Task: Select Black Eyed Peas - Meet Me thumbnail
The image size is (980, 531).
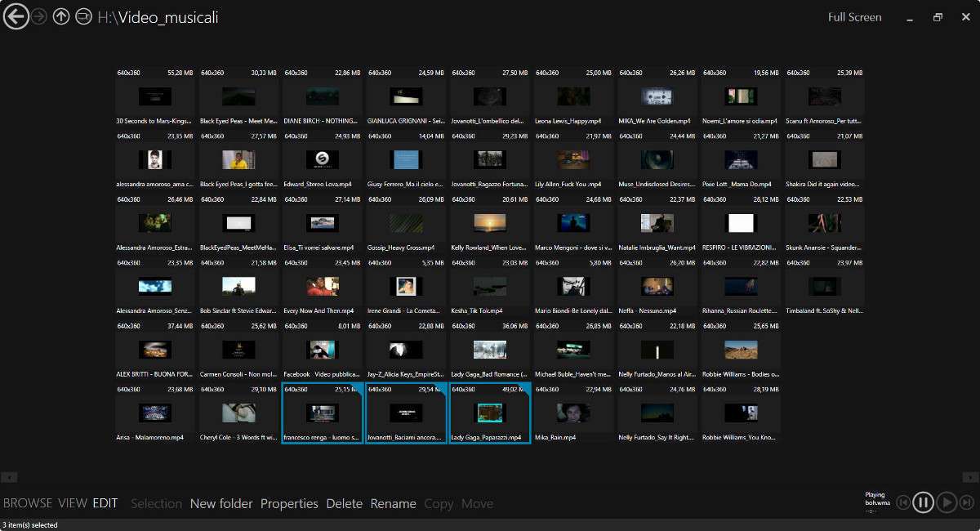Action: pos(239,96)
